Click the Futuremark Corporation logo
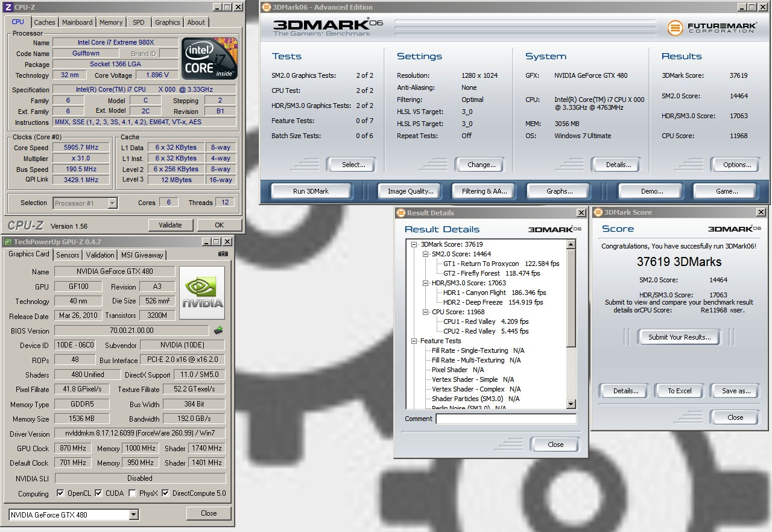Image resolution: width=772 pixels, height=532 pixels. click(711, 28)
